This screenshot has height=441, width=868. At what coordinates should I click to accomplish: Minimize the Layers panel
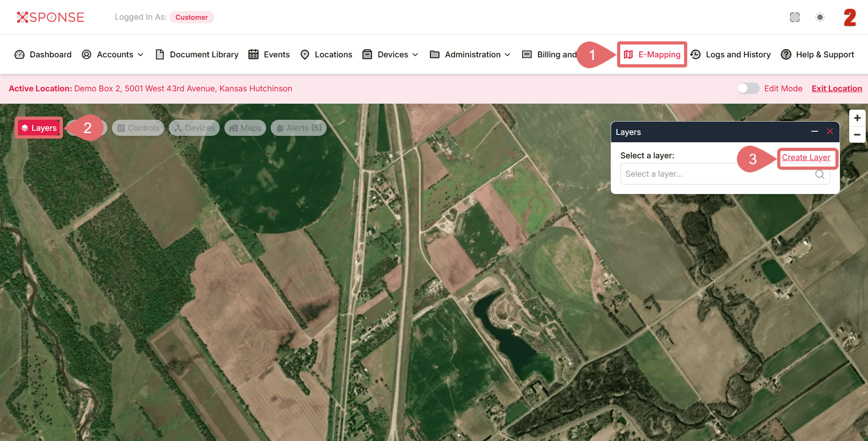coord(814,132)
